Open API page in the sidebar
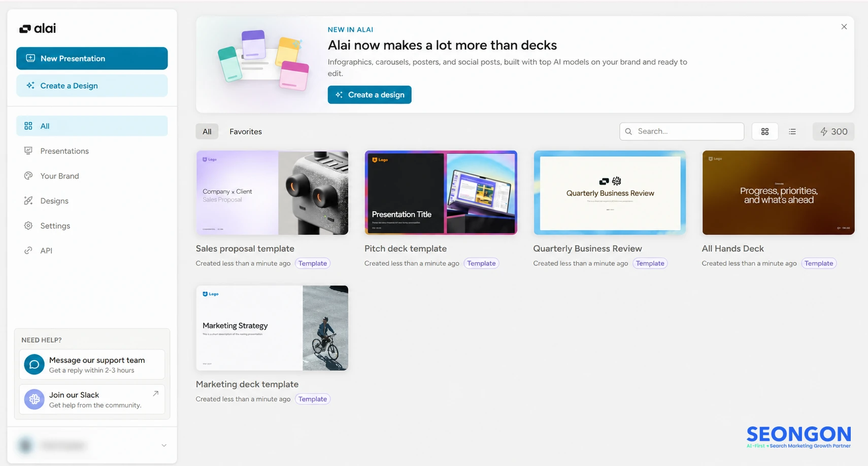 (x=92, y=250)
